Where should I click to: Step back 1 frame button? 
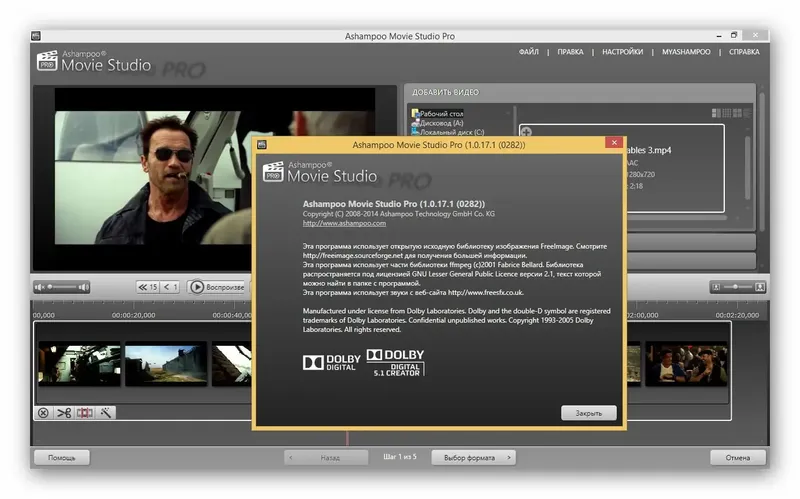(170, 287)
